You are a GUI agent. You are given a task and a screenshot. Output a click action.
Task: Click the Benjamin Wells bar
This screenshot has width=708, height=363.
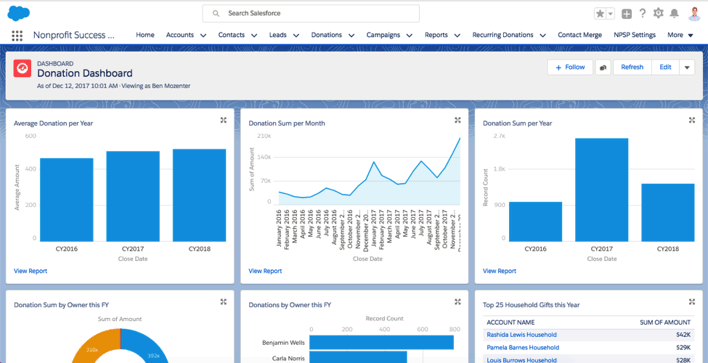coord(382,342)
